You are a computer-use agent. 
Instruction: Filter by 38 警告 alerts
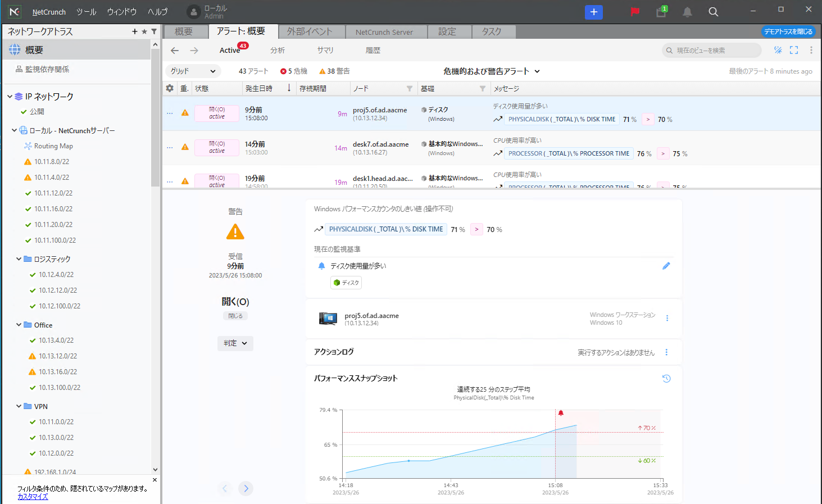[x=334, y=71]
